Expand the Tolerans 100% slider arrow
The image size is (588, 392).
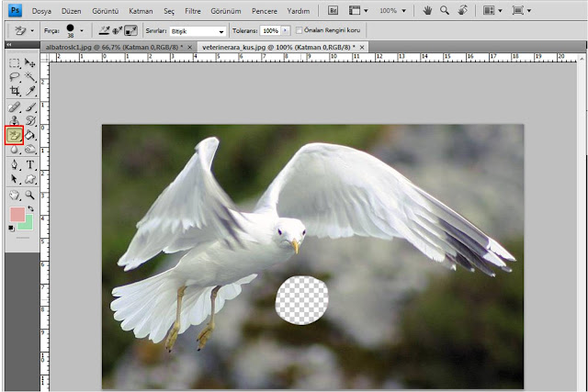287,30
